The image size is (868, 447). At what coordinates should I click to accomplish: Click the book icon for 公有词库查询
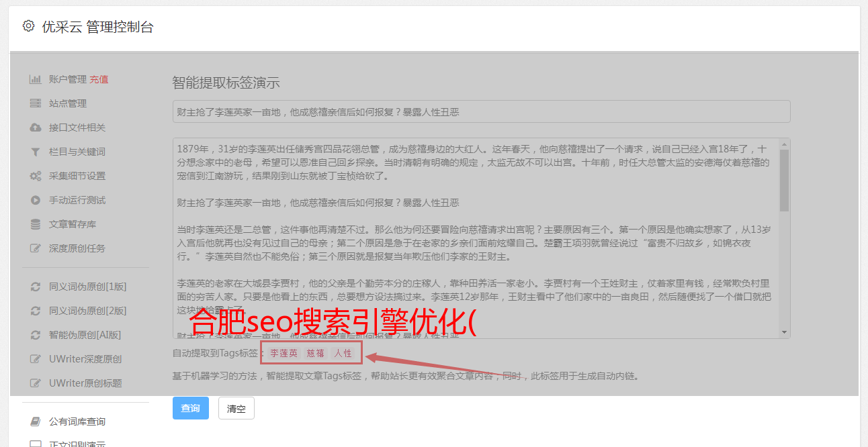(x=36, y=421)
